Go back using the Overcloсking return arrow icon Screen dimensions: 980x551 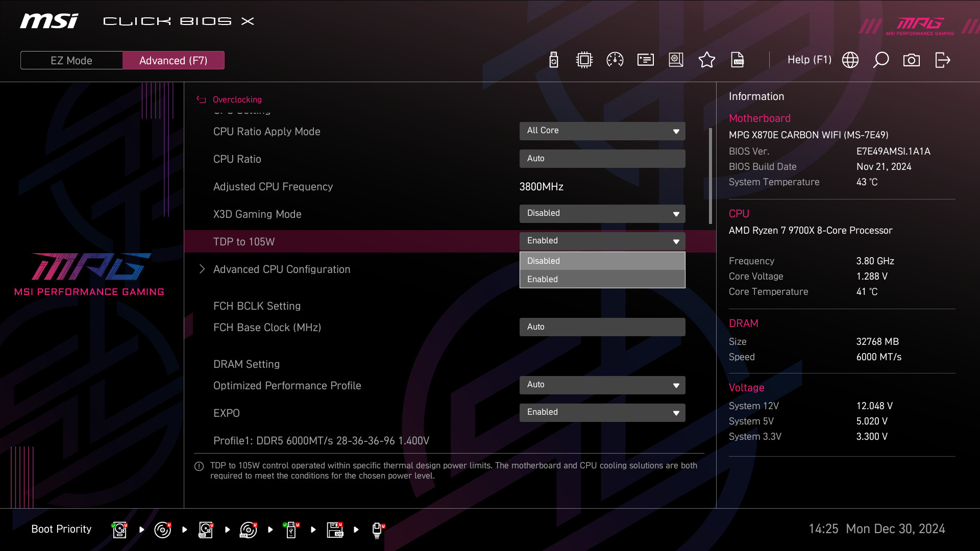201,100
